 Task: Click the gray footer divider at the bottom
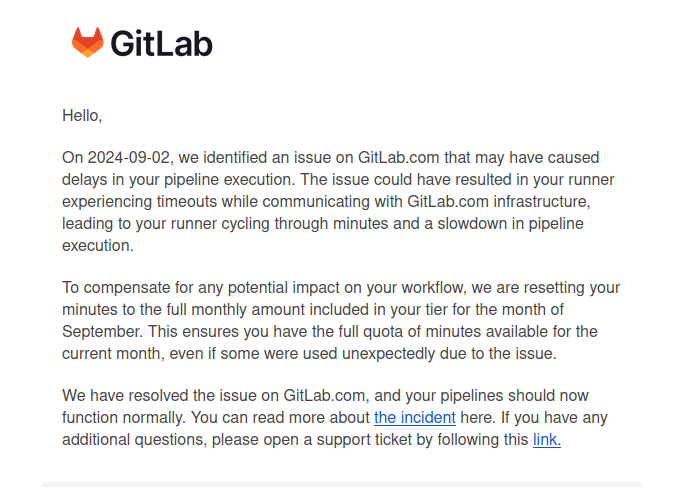[x=342, y=484]
